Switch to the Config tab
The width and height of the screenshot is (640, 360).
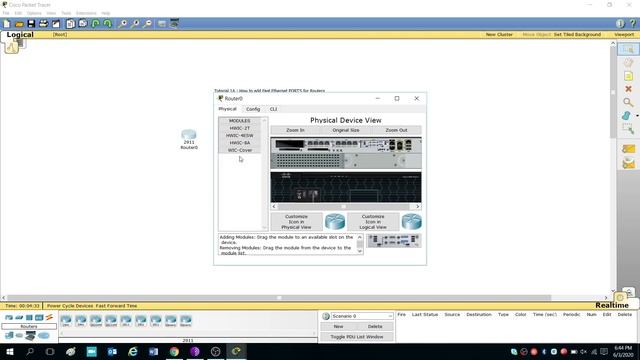[x=253, y=109]
